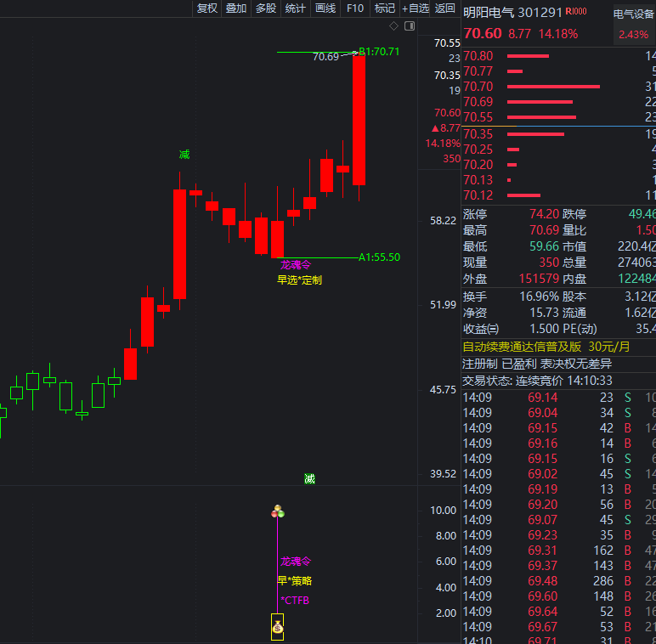Add stock to watchlist with +自选

pos(416,8)
